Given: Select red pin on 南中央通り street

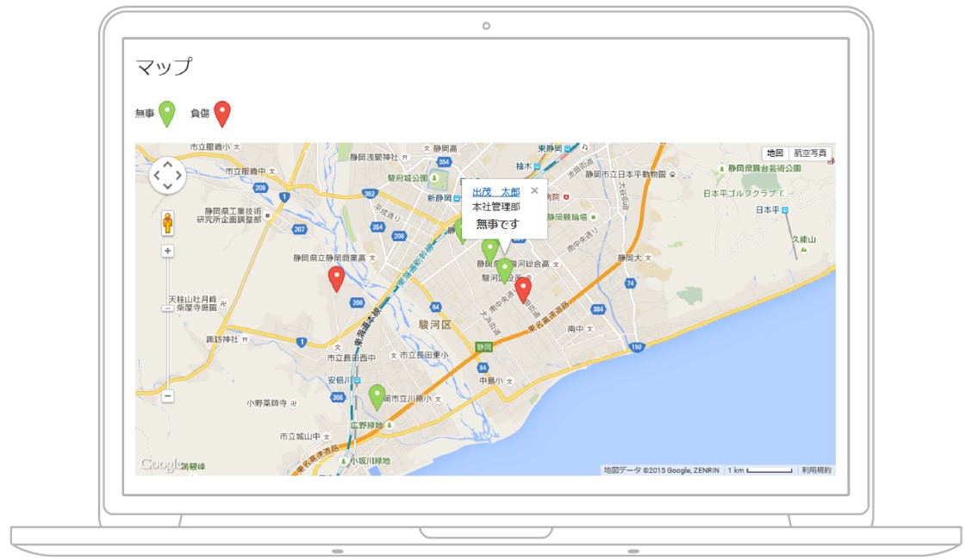Looking at the screenshot, I should 523,290.
